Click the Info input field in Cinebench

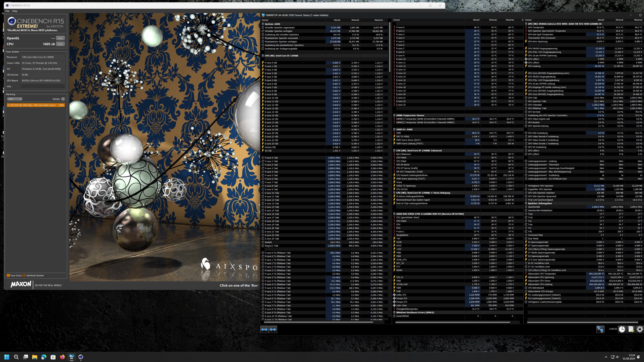click(43, 86)
